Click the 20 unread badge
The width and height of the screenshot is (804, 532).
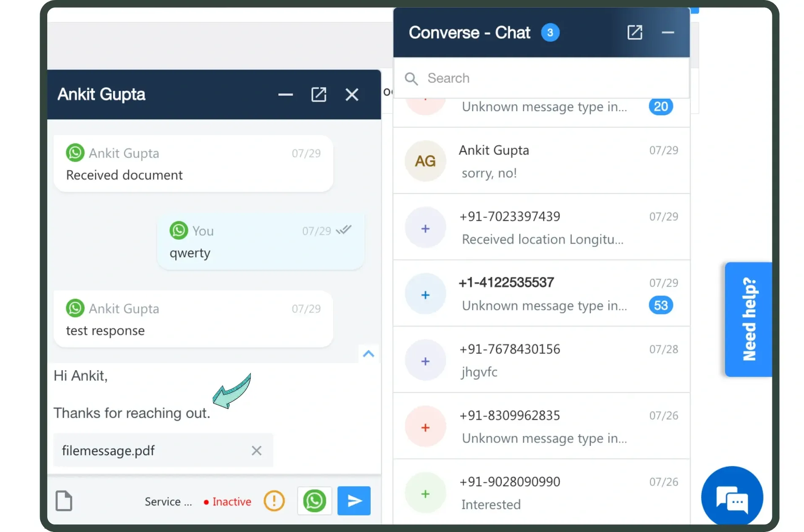point(661,106)
